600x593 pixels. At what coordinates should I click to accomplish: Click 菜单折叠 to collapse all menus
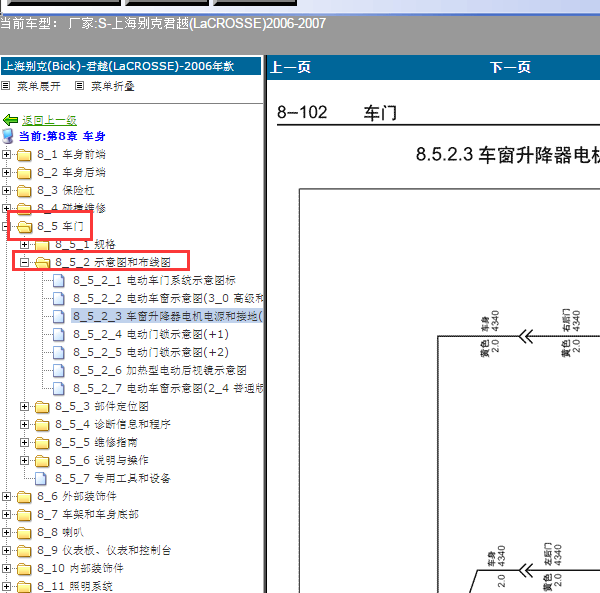[112, 86]
